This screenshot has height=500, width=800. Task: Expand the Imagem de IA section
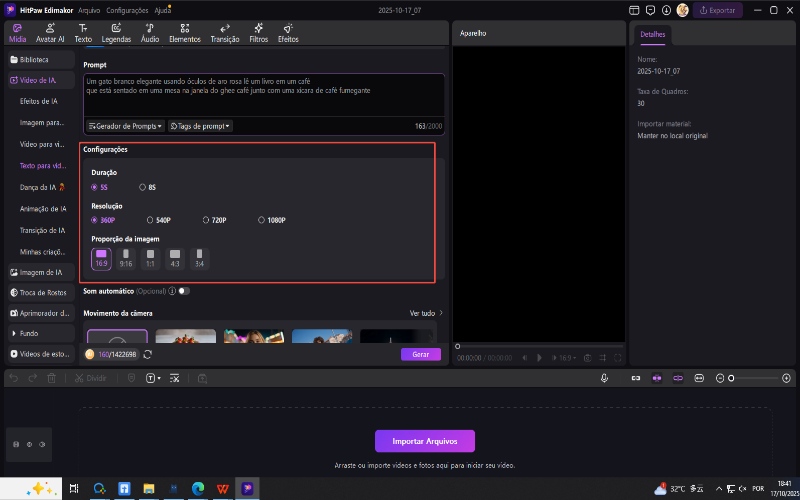pyautogui.click(x=42, y=272)
